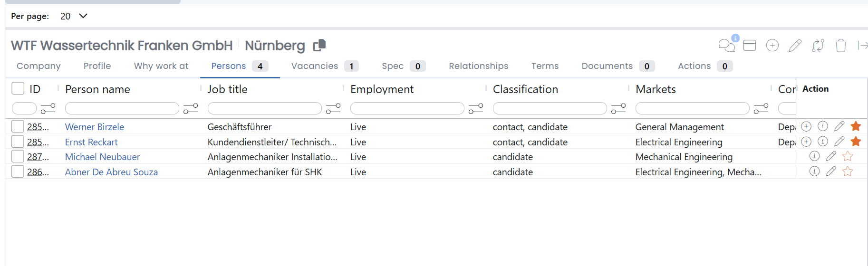Click plus icon in Ernst Reckart row
Image resolution: width=868 pixels, height=266 pixels.
(x=806, y=142)
